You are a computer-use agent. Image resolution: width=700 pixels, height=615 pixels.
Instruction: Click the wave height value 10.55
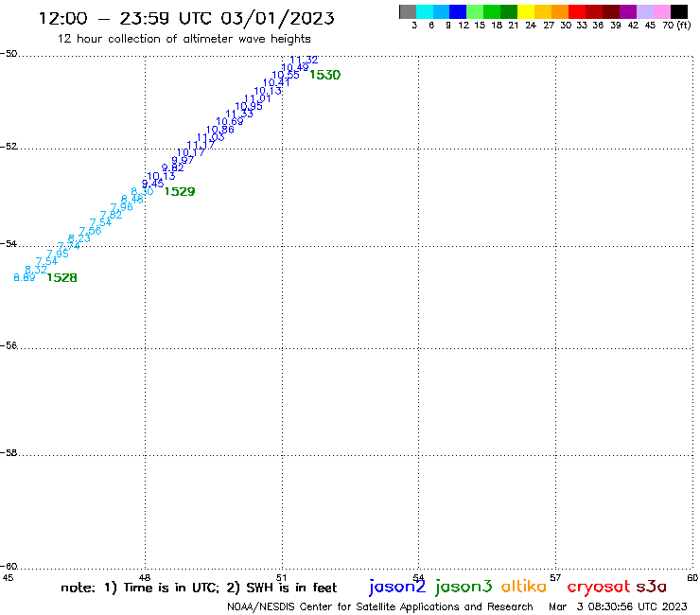(x=286, y=75)
